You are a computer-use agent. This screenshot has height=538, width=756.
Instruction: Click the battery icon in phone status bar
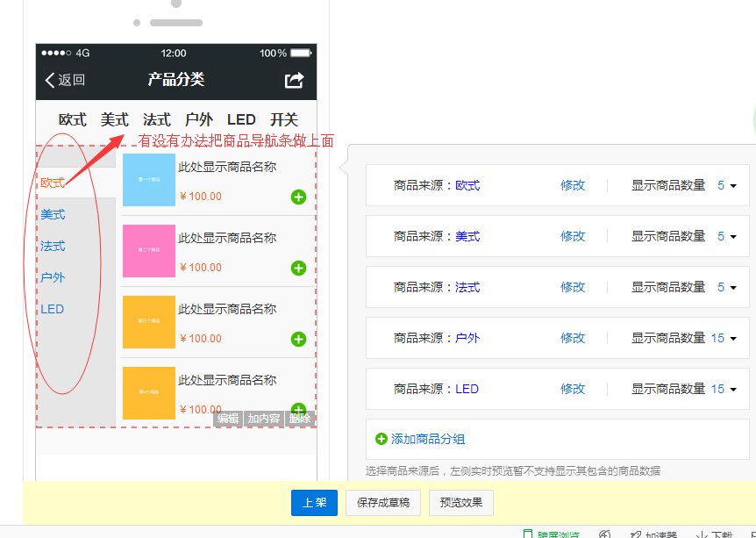(x=298, y=53)
